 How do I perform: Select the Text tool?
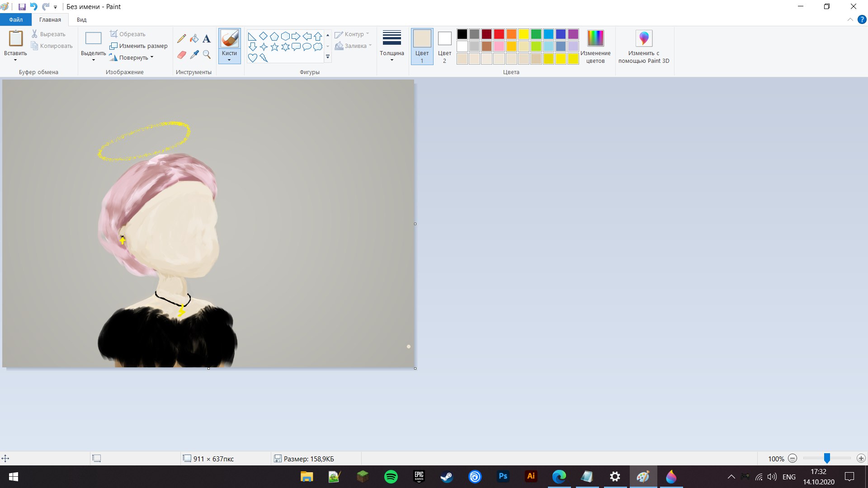207,38
